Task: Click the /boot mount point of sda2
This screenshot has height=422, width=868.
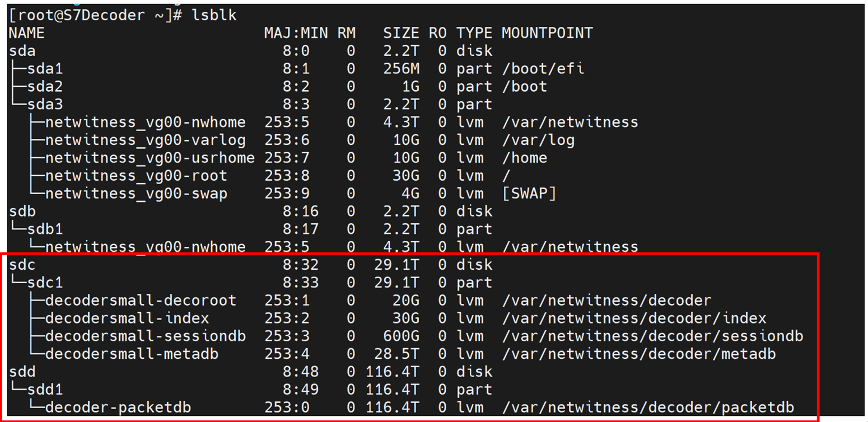Action: tap(525, 87)
